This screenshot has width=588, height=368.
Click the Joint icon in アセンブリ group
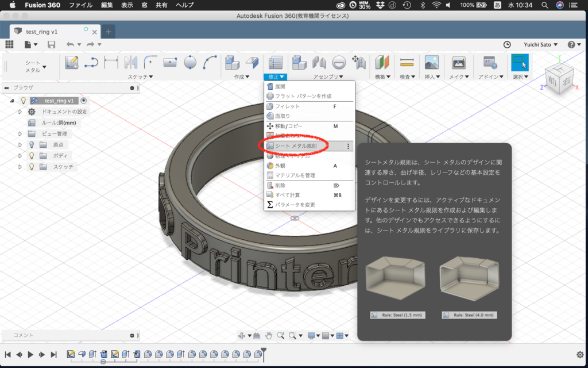[319, 62]
